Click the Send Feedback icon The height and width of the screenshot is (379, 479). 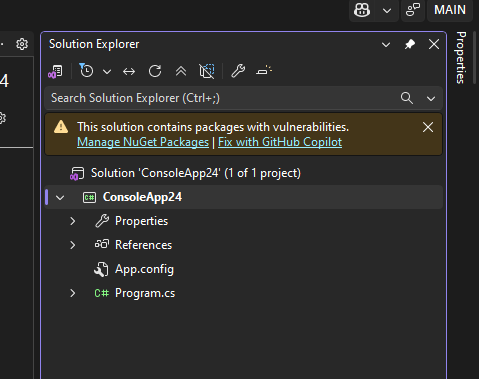pyautogui.click(x=413, y=10)
